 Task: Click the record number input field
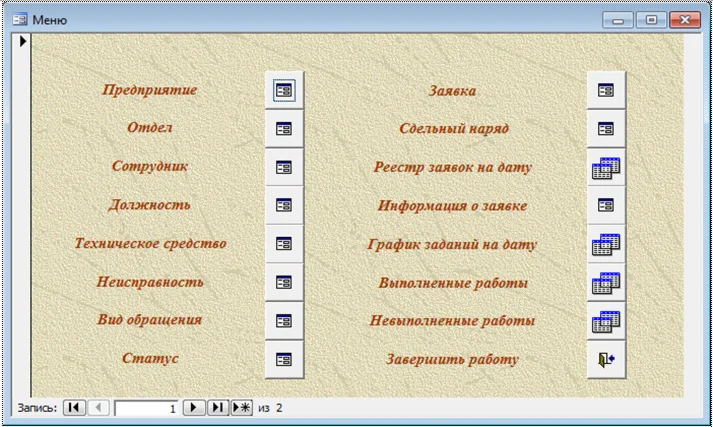(x=146, y=408)
